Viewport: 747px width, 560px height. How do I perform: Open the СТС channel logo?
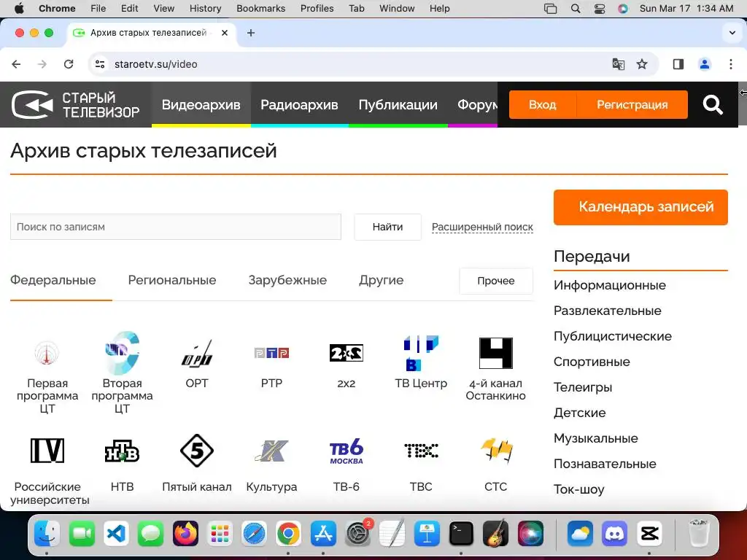[x=496, y=451]
